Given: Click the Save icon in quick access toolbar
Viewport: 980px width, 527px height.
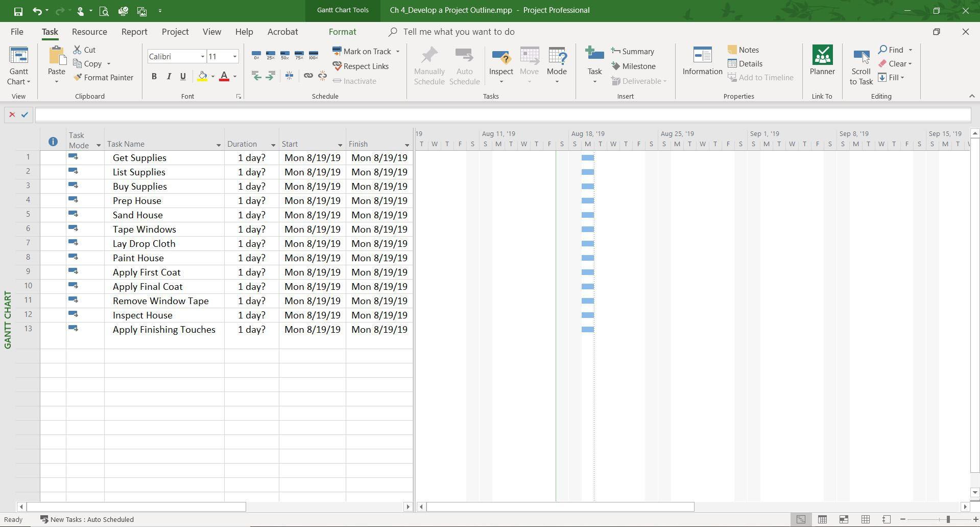Looking at the screenshot, I should (18, 11).
